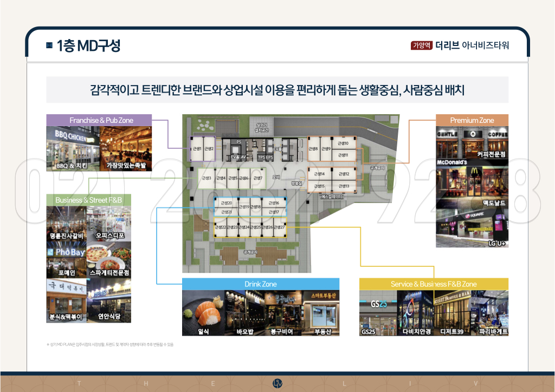The width and height of the screenshot is (555, 392).
Task: Select the Premium Zone header
Action: point(472,120)
